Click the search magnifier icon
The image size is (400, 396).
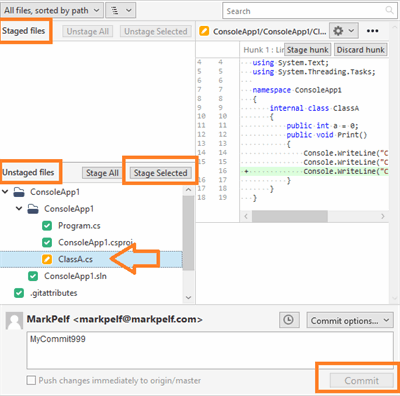point(389,10)
